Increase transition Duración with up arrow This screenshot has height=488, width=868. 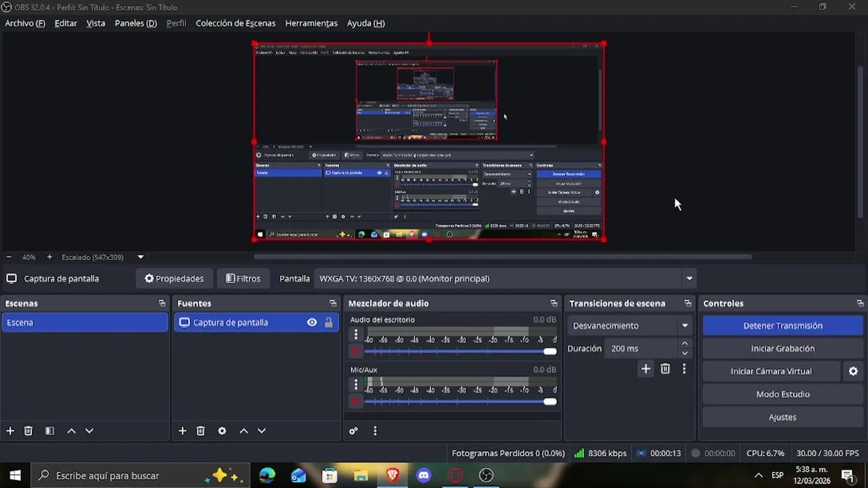click(684, 344)
